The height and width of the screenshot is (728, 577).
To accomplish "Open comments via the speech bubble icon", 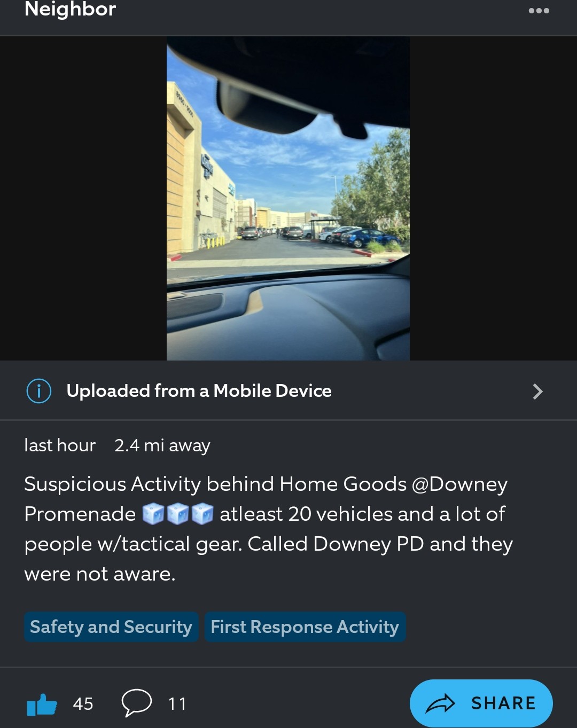I will (137, 702).
